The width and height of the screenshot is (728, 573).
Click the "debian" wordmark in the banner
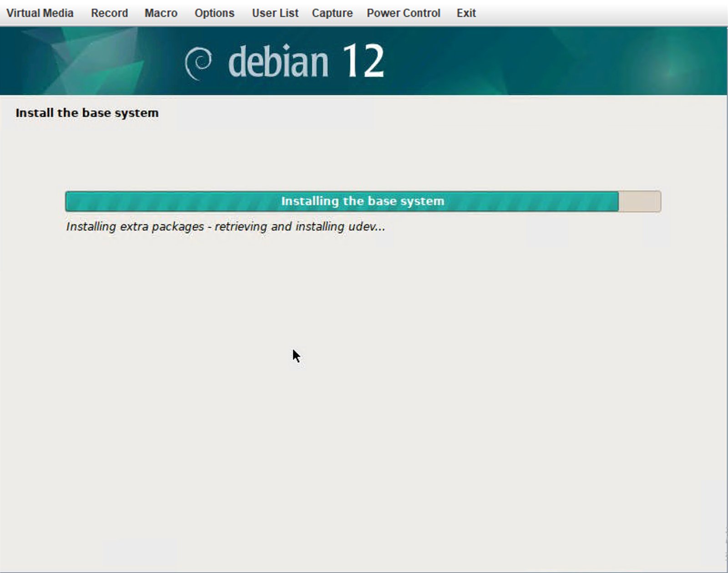[278, 62]
